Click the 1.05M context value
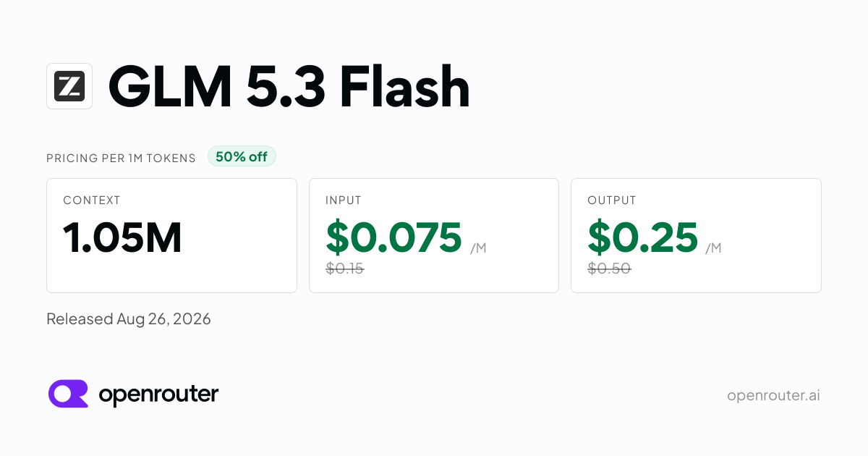The width and height of the screenshot is (868, 456). [122, 237]
